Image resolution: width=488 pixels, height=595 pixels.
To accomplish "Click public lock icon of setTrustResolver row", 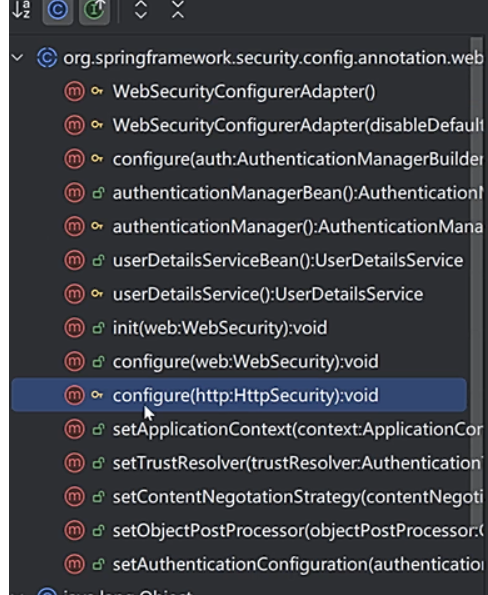I will coord(98,463).
